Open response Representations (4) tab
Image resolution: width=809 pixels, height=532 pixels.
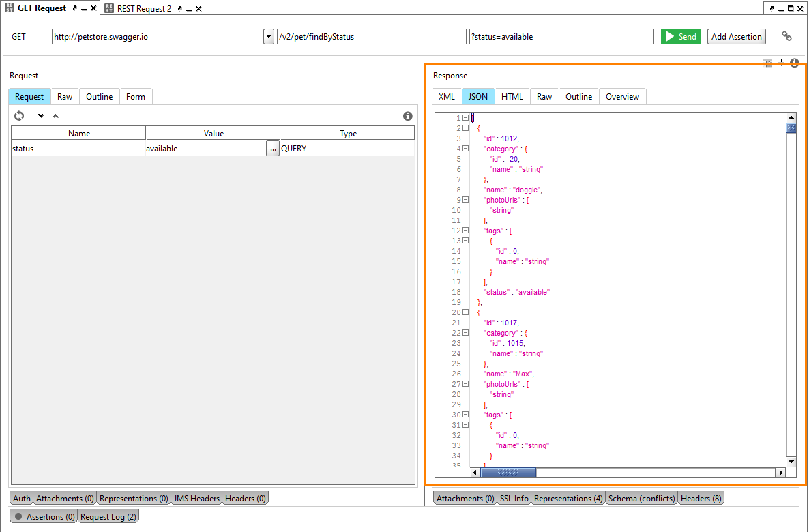coord(568,498)
